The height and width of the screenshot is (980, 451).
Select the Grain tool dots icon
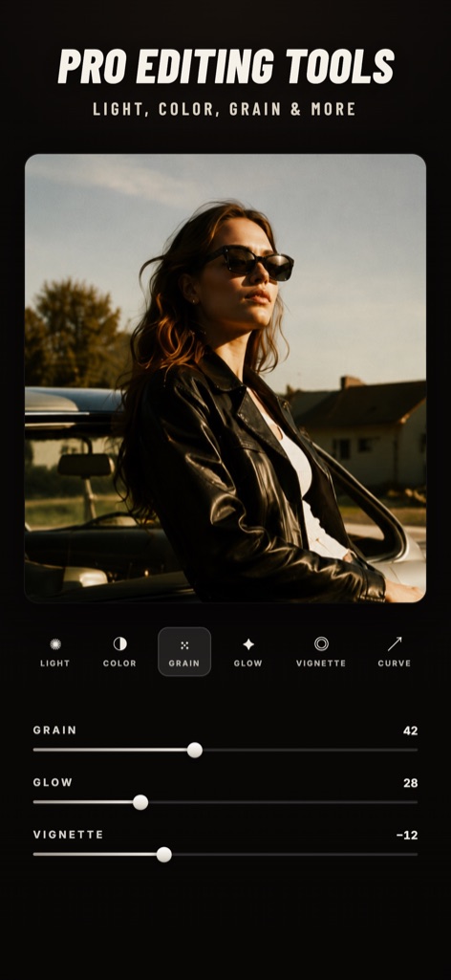pyautogui.click(x=184, y=645)
